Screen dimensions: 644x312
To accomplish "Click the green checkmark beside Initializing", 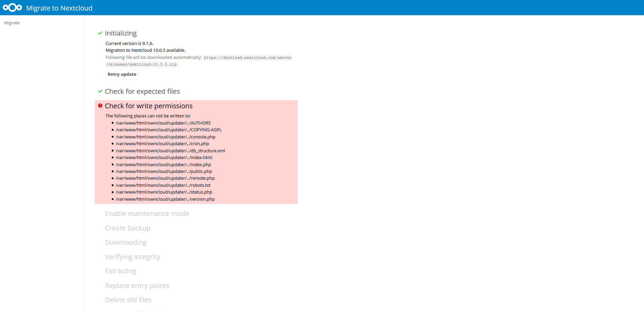I will pyautogui.click(x=100, y=33).
